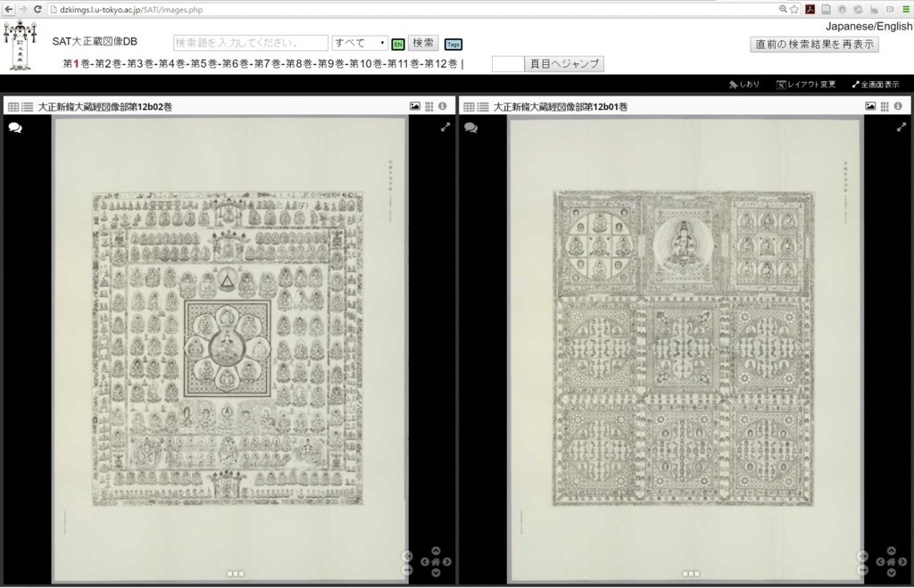Show info icon in 12b01 panel header
This screenshot has height=588, width=914.
click(898, 106)
